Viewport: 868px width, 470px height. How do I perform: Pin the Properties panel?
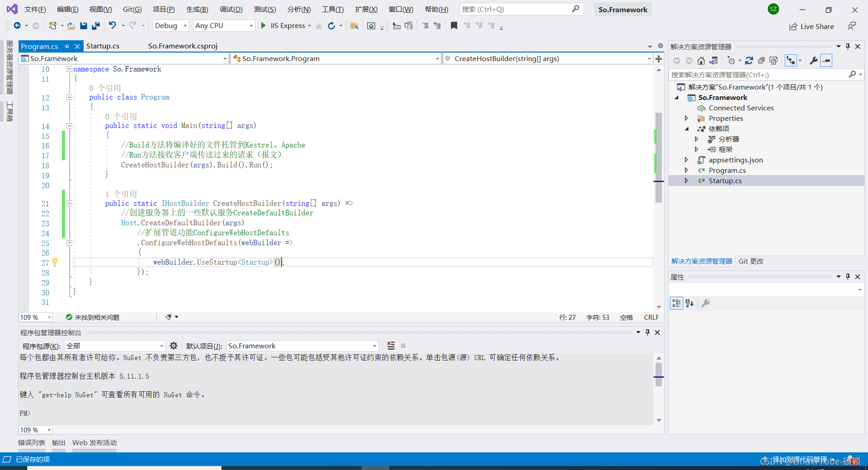pyautogui.click(x=848, y=277)
